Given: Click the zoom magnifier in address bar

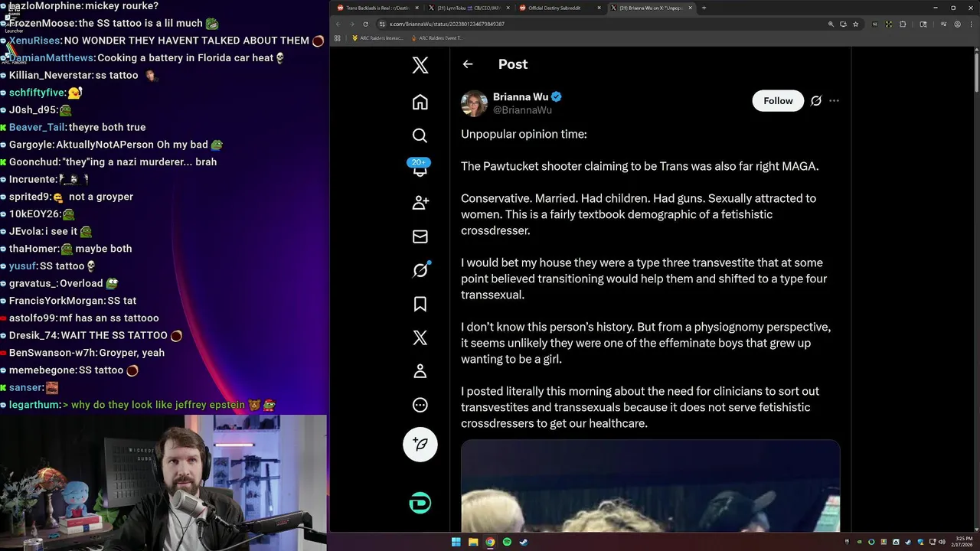Looking at the screenshot, I should coord(831,24).
